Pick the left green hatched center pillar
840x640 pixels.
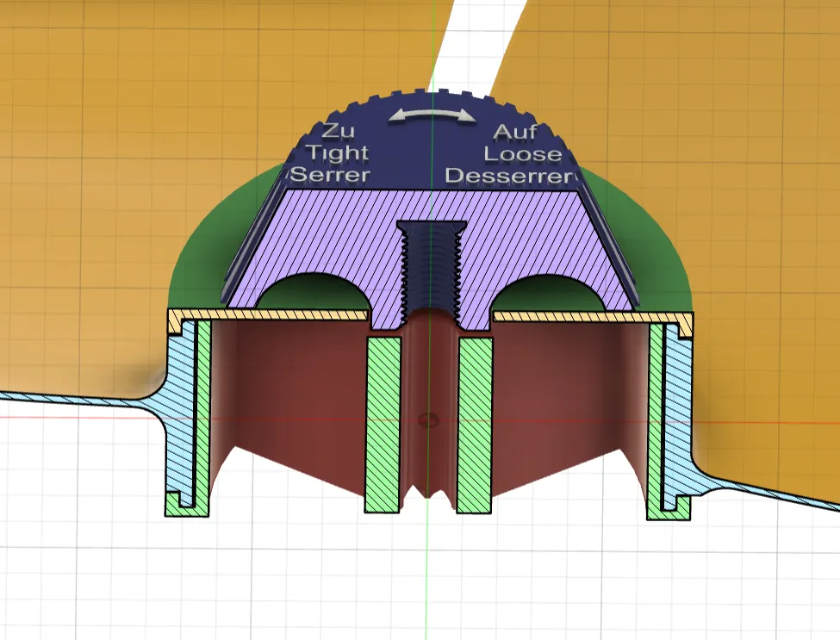click(x=383, y=424)
